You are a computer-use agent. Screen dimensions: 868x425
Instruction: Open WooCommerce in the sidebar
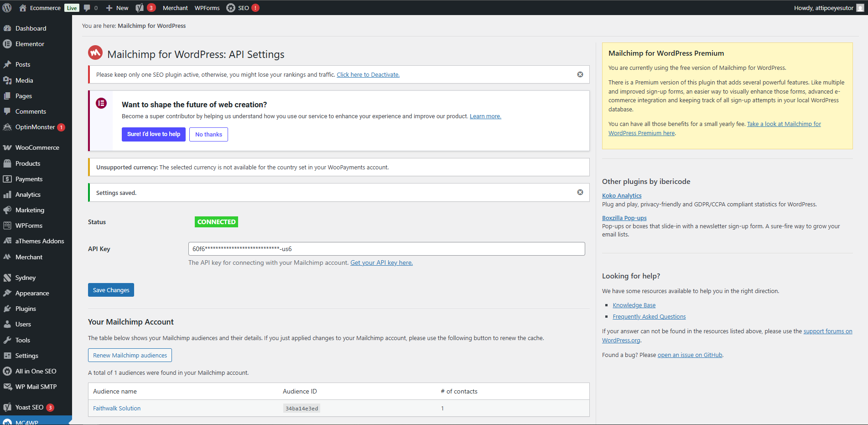[36, 147]
